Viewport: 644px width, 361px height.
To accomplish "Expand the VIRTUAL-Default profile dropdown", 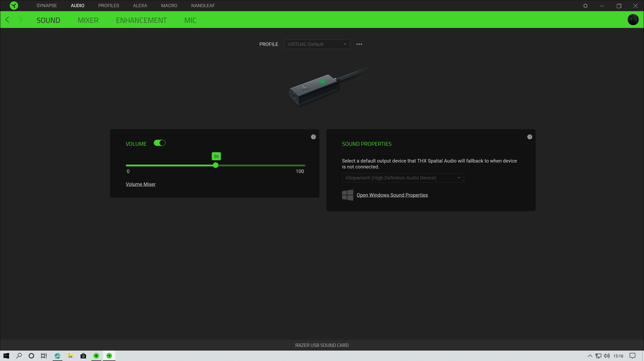I will (x=317, y=44).
